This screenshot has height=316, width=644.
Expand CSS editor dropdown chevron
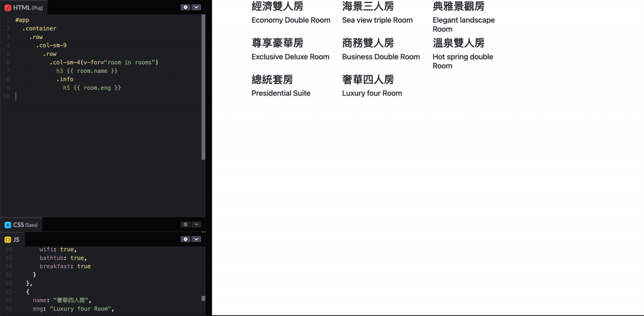click(196, 224)
